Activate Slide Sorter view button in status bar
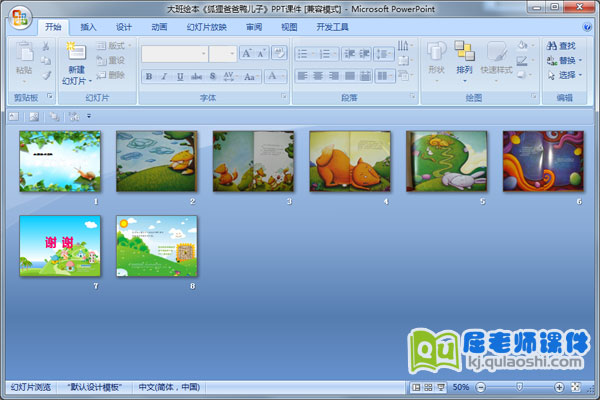Image resolution: width=600 pixels, height=400 pixels. click(428, 387)
